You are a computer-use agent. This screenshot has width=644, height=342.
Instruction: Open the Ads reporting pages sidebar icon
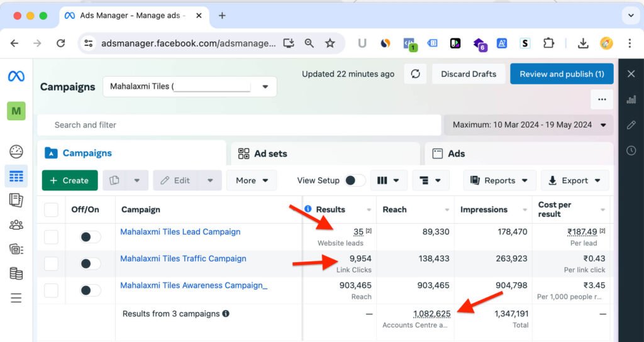pyautogui.click(x=16, y=201)
